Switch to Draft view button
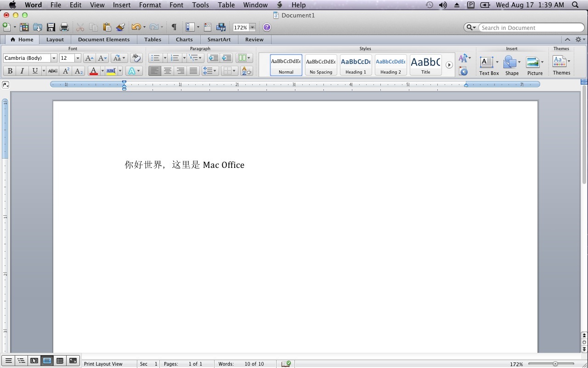Image resolution: width=588 pixels, height=368 pixels. point(8,361)
